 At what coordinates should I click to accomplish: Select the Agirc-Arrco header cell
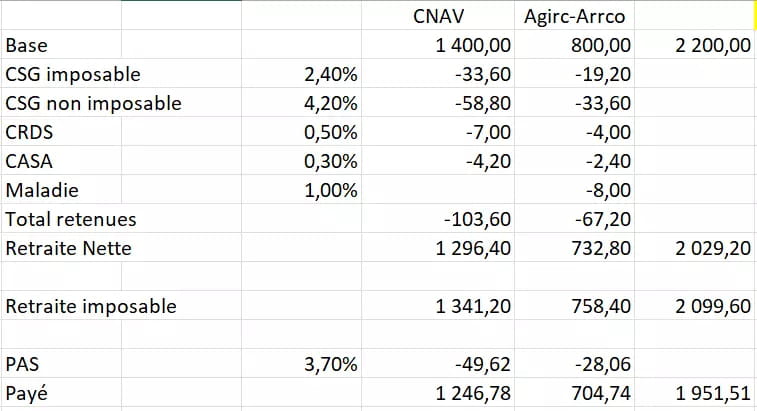[573, 16]
